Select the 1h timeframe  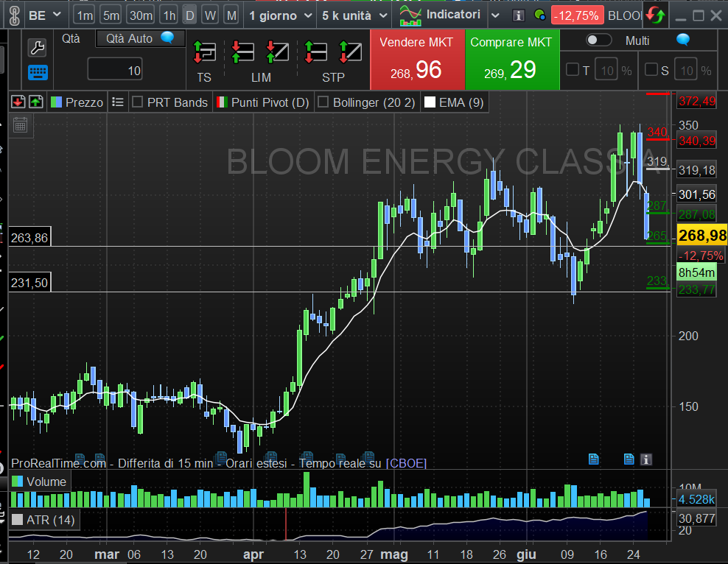169,15
